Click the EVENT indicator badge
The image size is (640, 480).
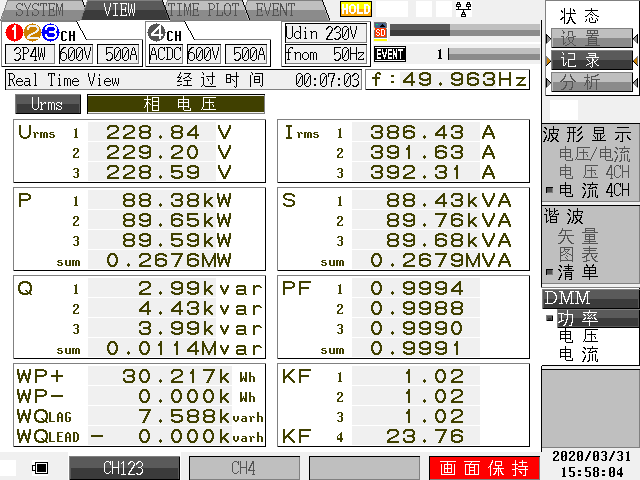tap(389, 54)
